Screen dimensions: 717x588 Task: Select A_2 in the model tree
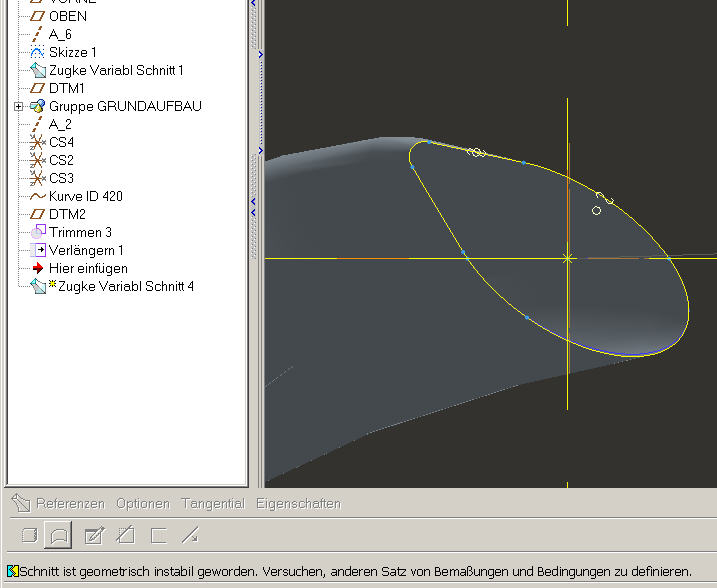click(x=60, y=124)
